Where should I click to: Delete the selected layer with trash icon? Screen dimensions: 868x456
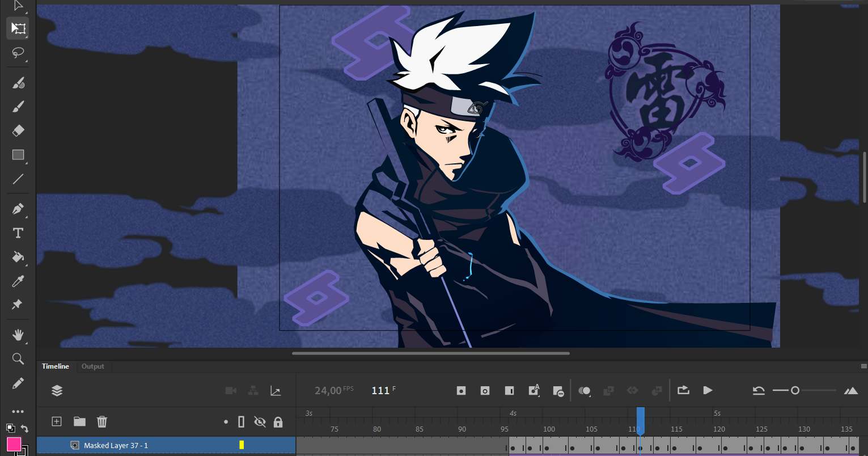click(102, 421)
